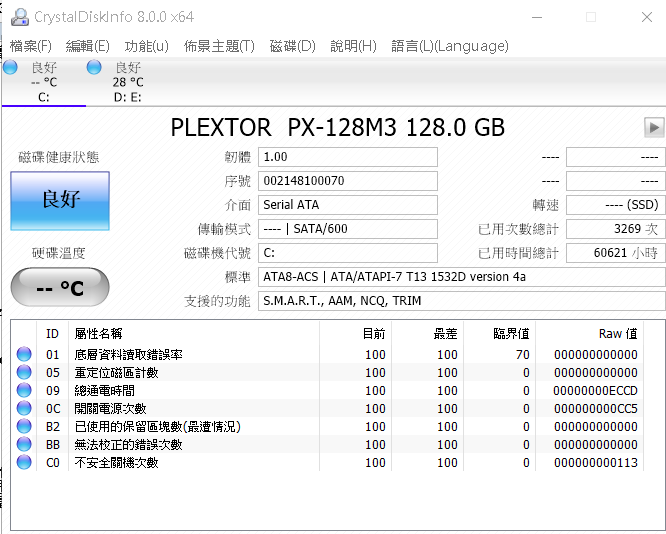Open the 語言(L)(Language) menu
The height and width of the screenshot is (534, 666).
click(x=450, y=46)
